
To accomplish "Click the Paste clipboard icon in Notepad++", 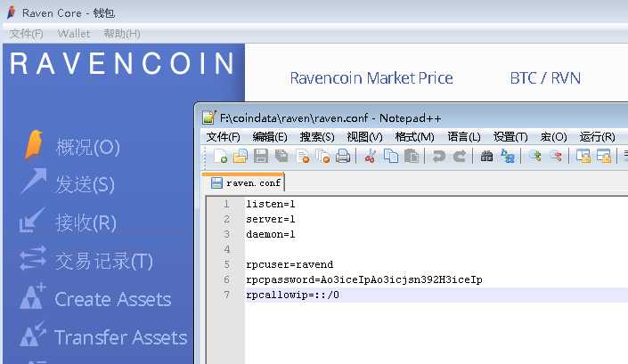I will click(412, 156).
